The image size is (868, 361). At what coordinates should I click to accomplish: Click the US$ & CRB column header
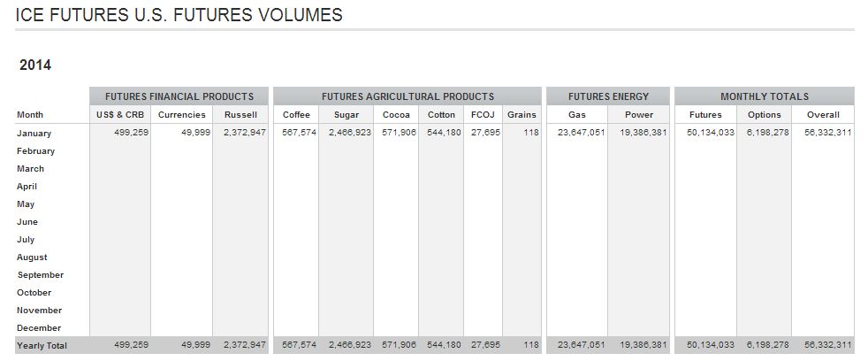click(x=119, y=115)
